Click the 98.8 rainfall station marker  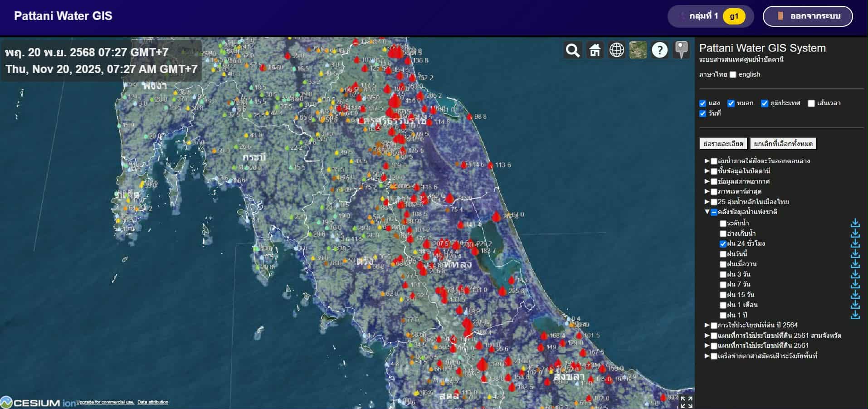(x=469, y=117)
